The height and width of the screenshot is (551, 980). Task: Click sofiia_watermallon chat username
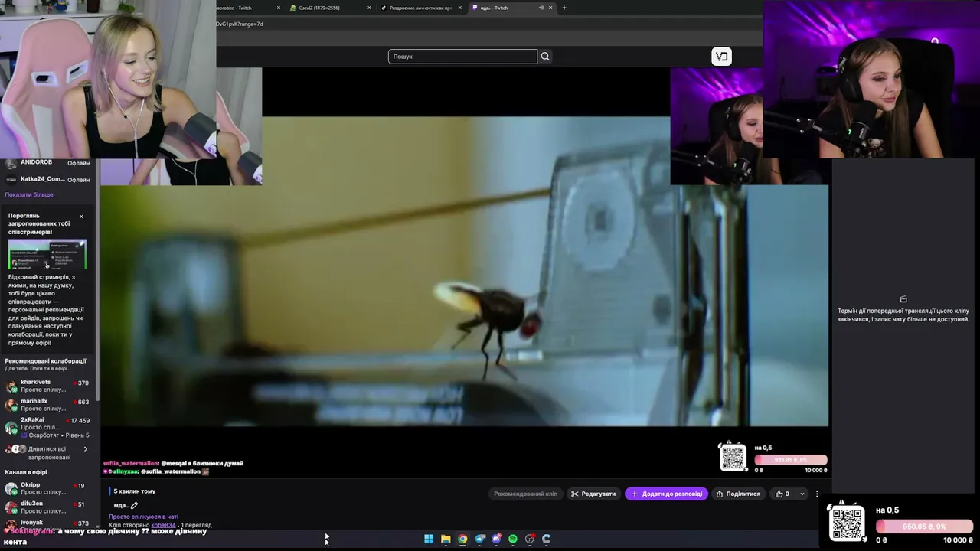130,464
